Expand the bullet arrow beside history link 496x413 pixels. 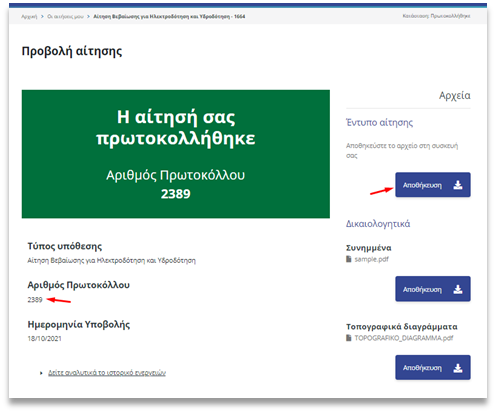pos(41,373)
